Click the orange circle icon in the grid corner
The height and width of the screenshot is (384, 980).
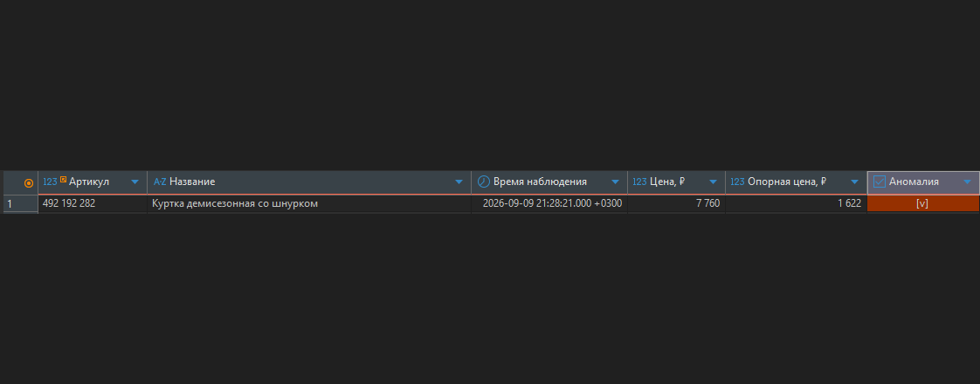[x=28, y=183]
